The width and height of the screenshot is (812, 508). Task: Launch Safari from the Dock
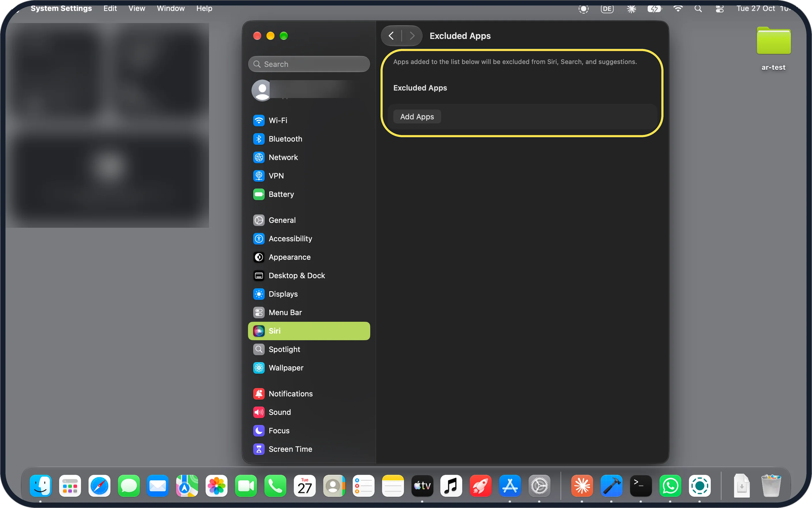click(x=99, y=486)
